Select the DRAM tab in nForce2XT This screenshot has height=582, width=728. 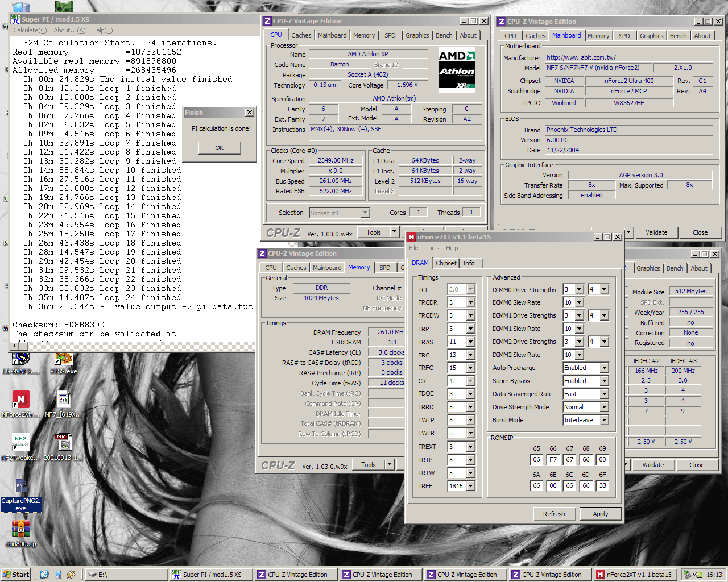click(x=420, y=263)
